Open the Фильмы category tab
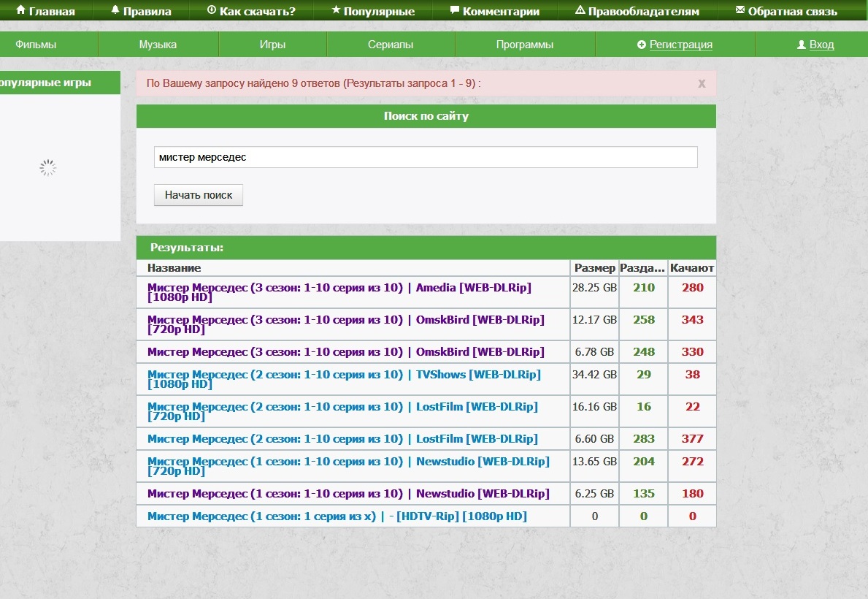This screenshot has width=868, height=599. pos(36,45)
